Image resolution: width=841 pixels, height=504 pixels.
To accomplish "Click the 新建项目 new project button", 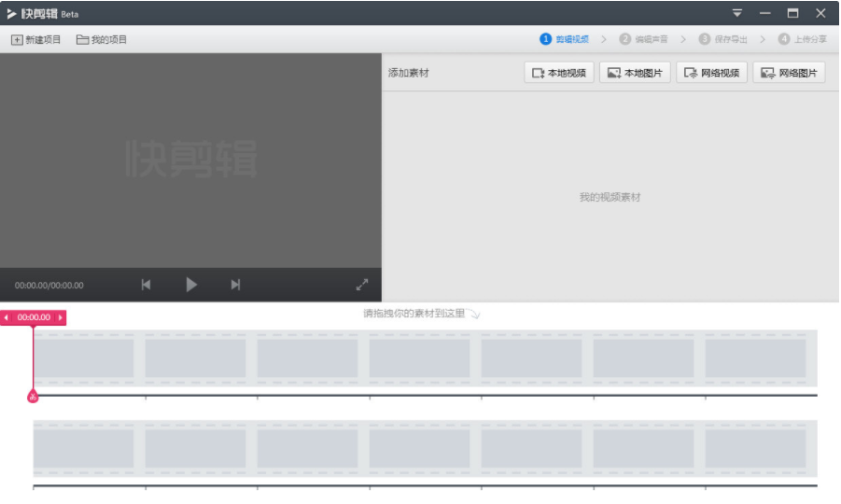I will tap(35, 40).
